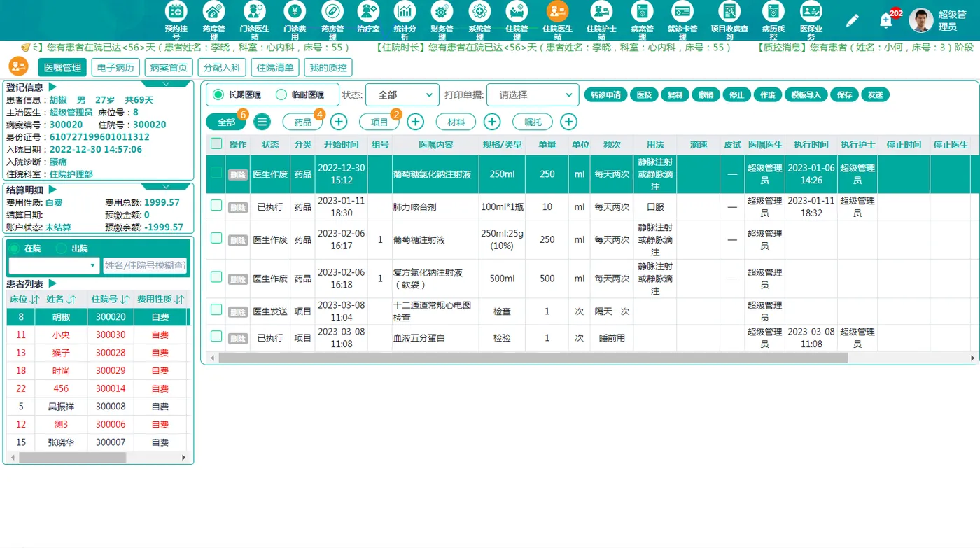Click the 转诊申请 button

(x=605, y=94)
